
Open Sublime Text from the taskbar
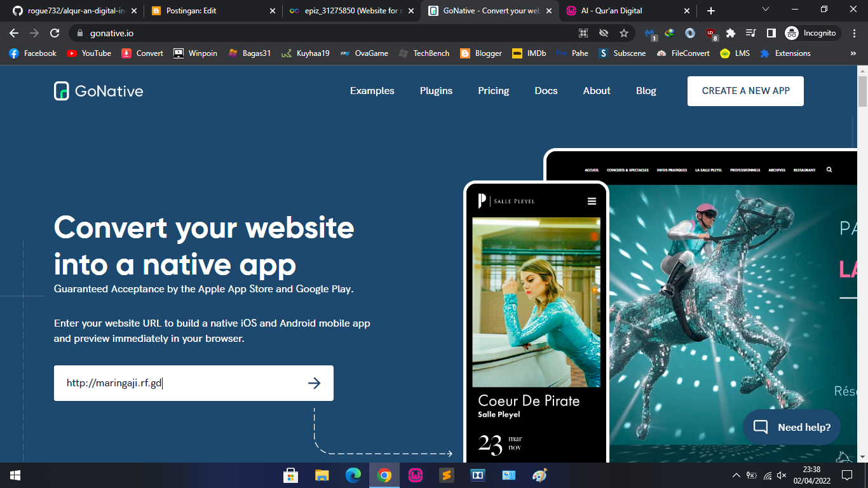447,475
